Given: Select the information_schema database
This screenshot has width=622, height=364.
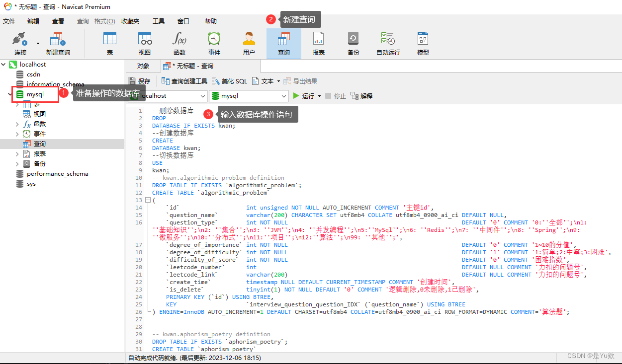Looking at the screenshot, I should click(55, 84).
